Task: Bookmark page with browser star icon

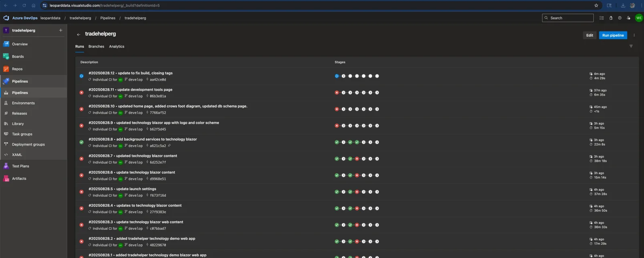Action: click(x=596, y=5)
